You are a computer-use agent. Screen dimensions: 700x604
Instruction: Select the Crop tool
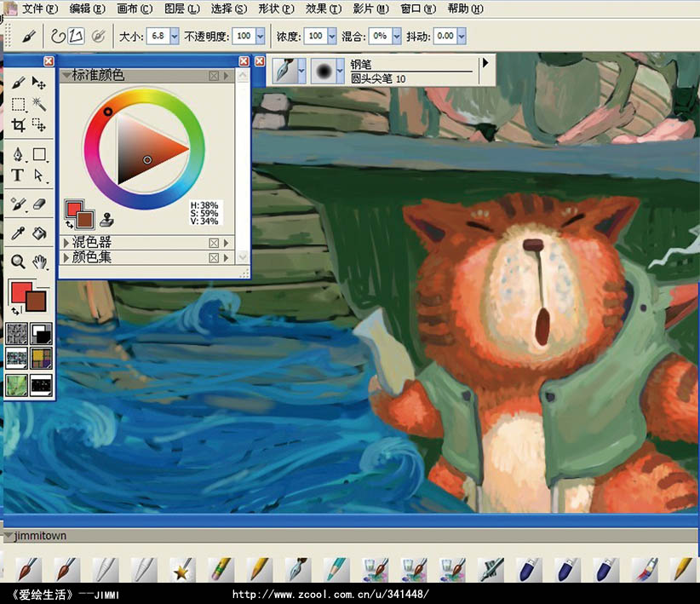(19, 125)
